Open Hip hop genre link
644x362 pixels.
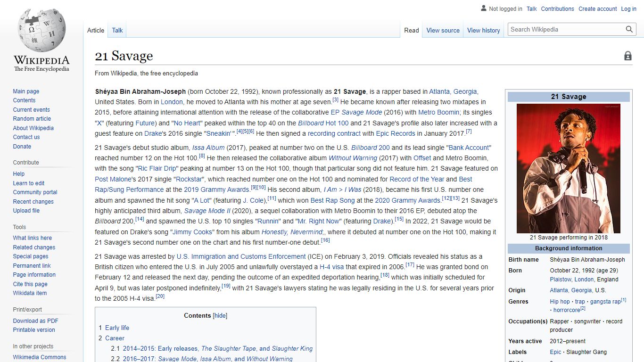coord(560,302)
